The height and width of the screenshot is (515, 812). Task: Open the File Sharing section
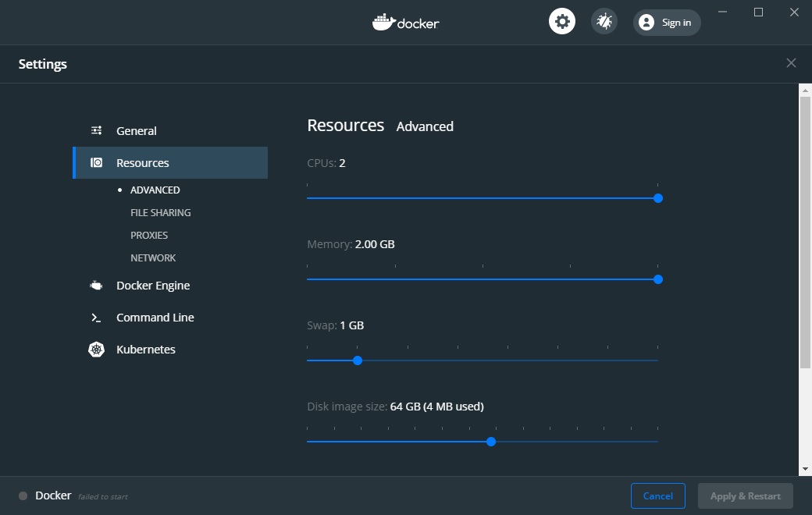click(x=161, y=212)
